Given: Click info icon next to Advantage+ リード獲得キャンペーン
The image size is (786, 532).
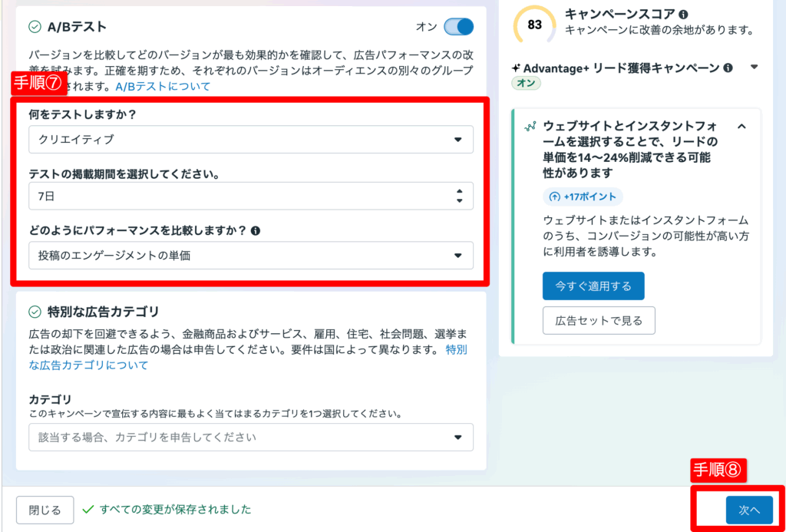Looking at the screenshot, I should (x=728, y=68).
